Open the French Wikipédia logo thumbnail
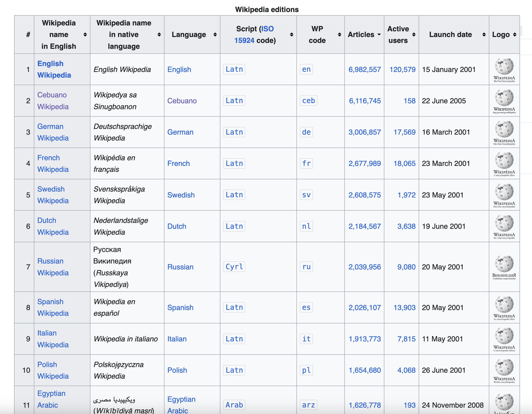532x414 pixels. click(504, 163)
